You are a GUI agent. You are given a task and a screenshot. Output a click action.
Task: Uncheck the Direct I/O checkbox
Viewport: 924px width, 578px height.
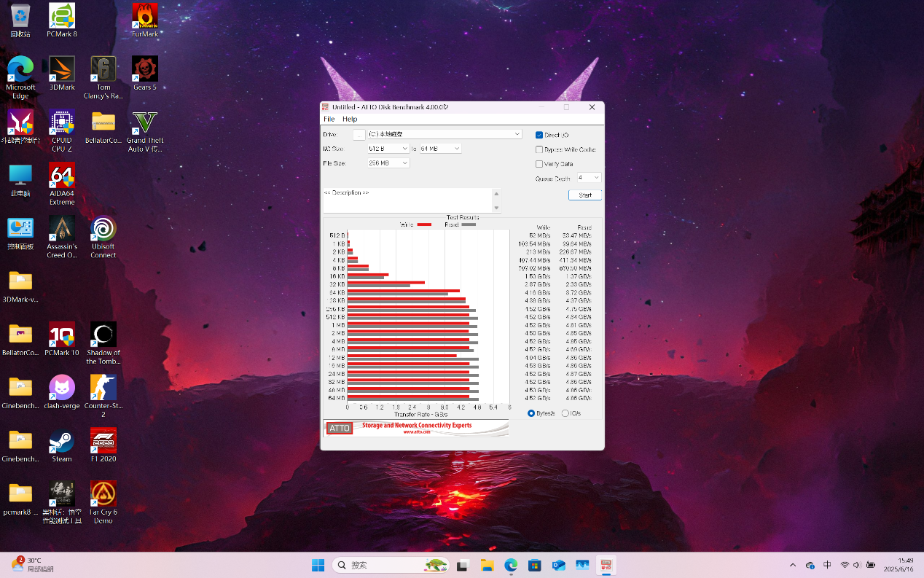coord(539,135)
